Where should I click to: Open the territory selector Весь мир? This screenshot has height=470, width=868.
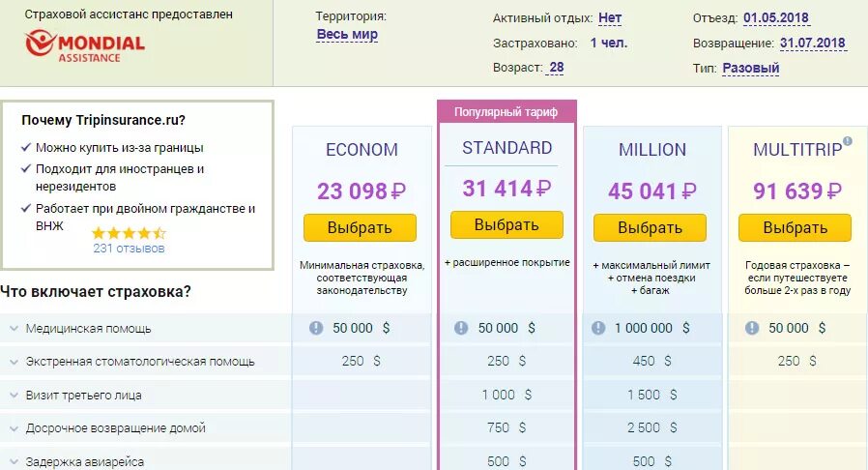pyautogui.click(x=347, y=34)
